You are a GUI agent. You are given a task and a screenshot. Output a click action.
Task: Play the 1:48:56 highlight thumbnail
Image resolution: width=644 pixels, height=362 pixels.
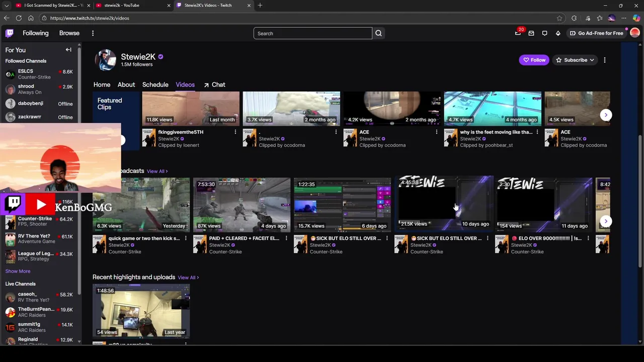141,311
